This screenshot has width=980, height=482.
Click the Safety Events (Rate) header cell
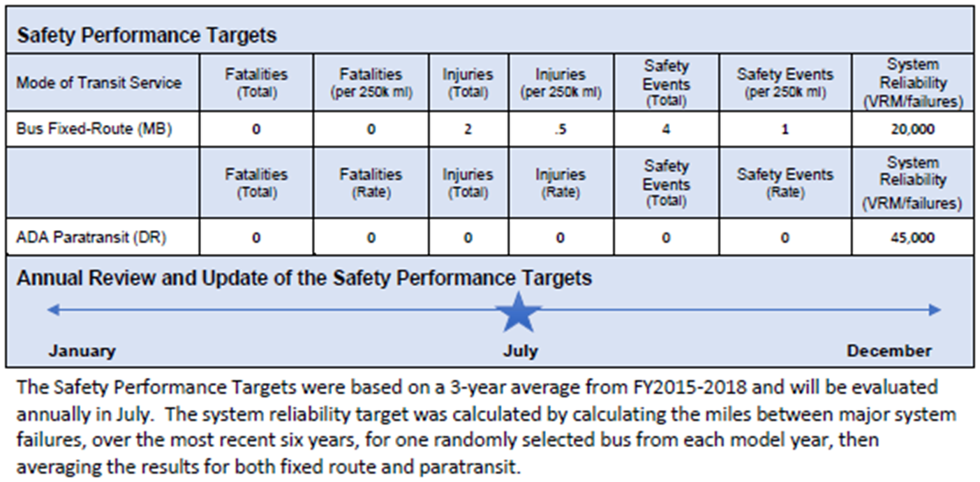785,183
